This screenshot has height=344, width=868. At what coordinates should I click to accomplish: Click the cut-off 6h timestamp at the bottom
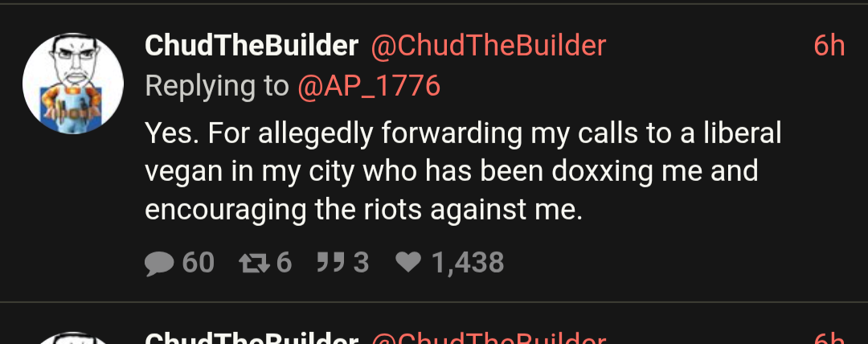[829, 338]
